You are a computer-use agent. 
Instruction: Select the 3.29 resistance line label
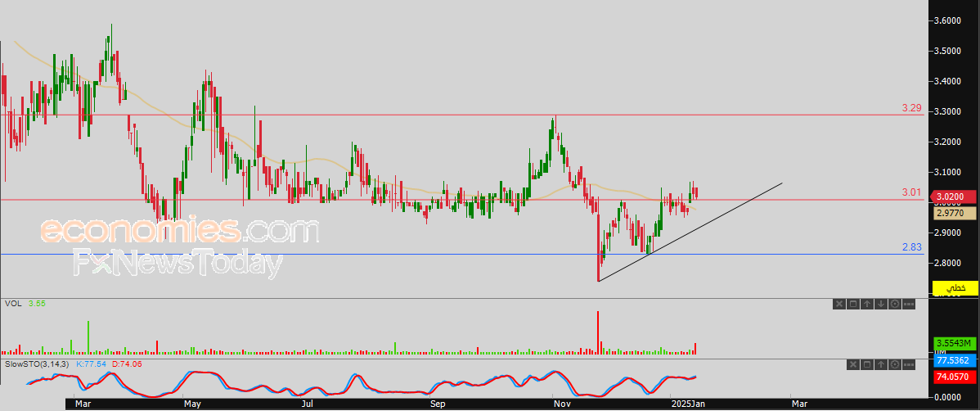pos(911,108)
